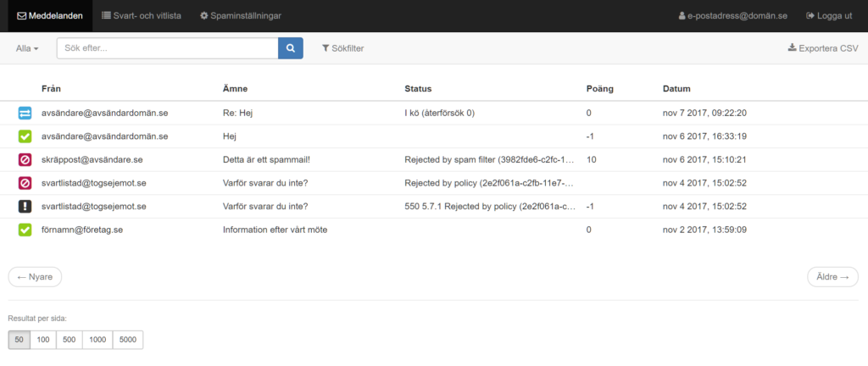Open the Svart- och vitlista tab
Screen dimensions: 868x366
(x=142, y=16)
